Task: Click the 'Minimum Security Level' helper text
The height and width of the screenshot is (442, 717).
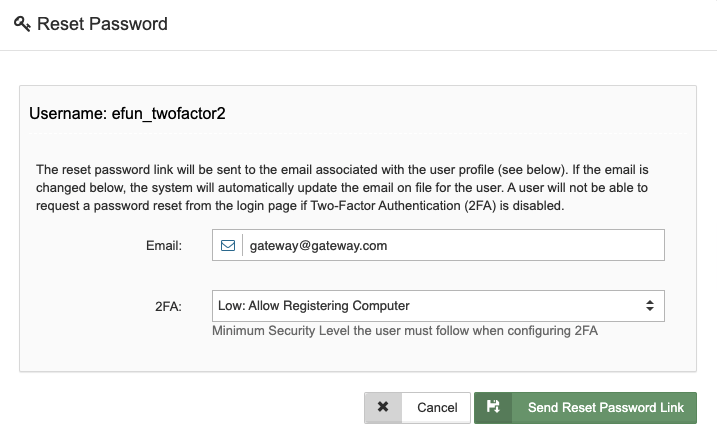Action: [x=405, y=331]
